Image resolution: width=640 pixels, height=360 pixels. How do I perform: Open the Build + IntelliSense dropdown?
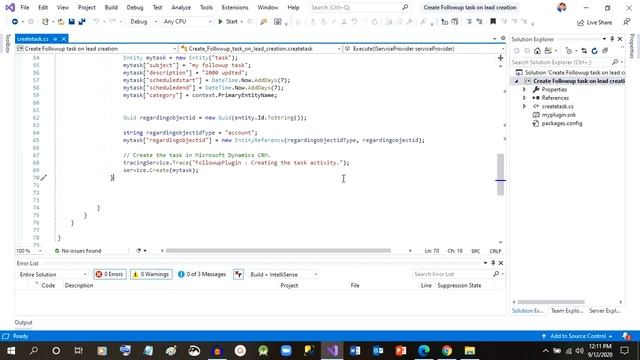(283, 274)
